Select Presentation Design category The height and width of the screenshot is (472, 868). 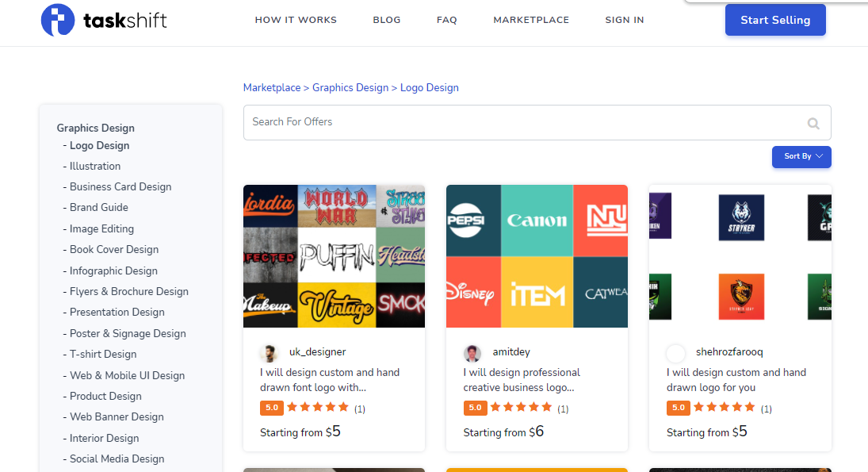tap(117, 312)
